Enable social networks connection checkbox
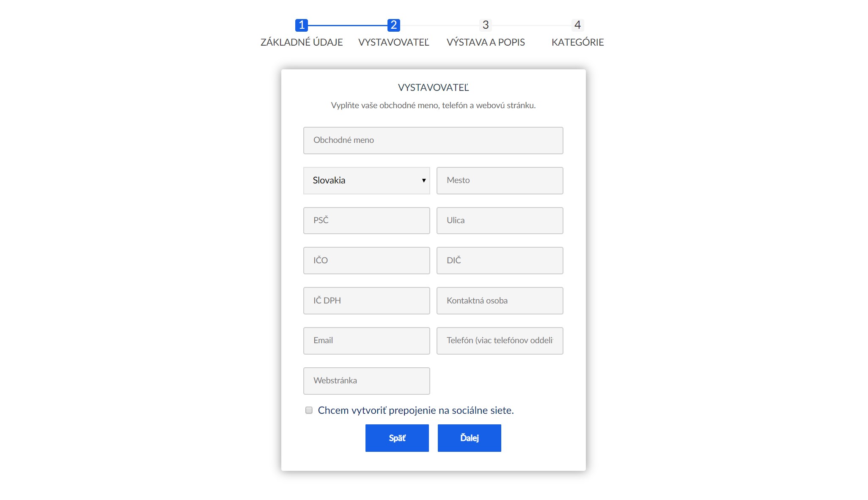This screenshot has width=868, height=500. 309,410
